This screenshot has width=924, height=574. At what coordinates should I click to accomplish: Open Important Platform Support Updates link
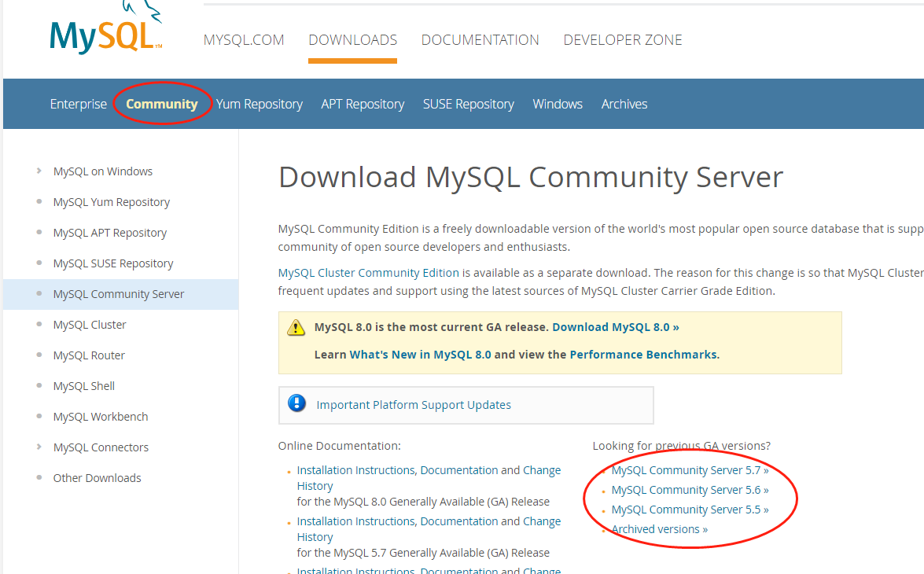414,405
